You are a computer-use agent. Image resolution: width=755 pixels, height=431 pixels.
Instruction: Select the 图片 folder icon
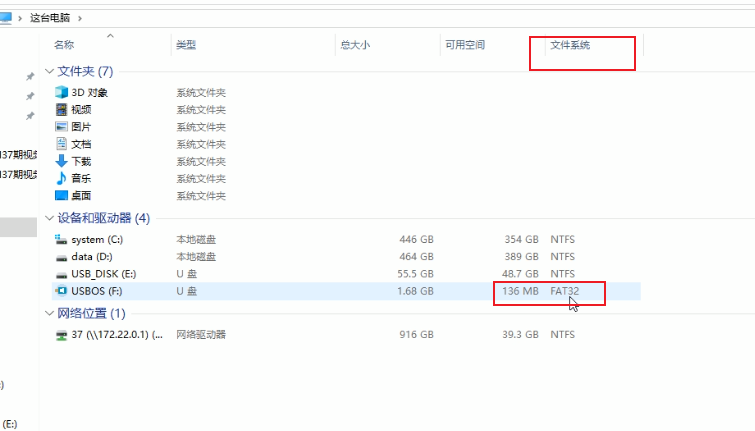61,127
